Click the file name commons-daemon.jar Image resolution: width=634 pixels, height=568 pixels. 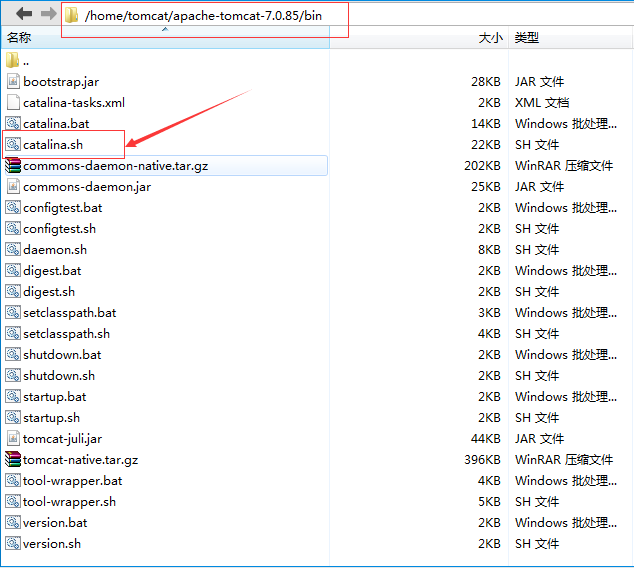pos(87,187)
